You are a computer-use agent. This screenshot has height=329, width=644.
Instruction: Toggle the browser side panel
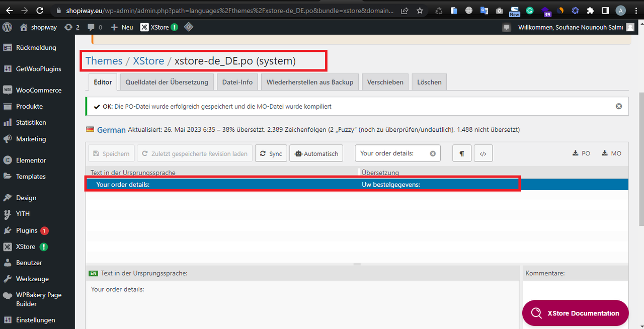(x=606, y=10)
